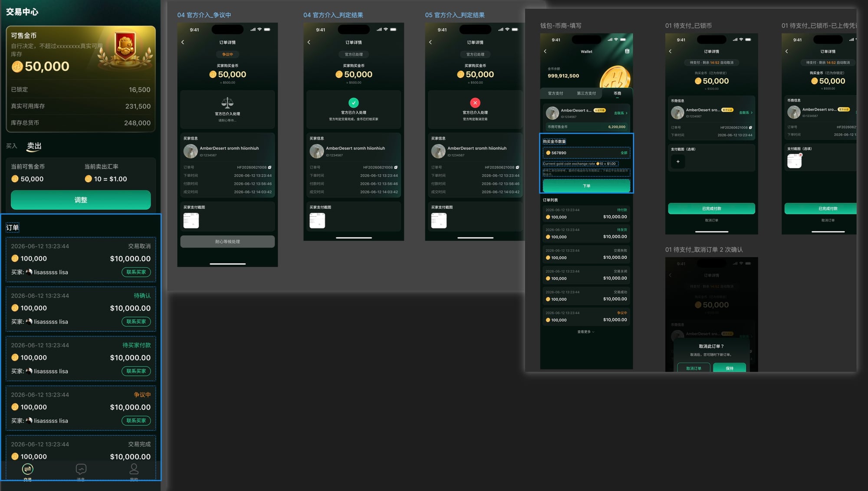Image resolution: width=868 pixels, height=491 pixels.
Task: Switch to the 官方支付 tab on the Wallet screen
Action: 556,93
